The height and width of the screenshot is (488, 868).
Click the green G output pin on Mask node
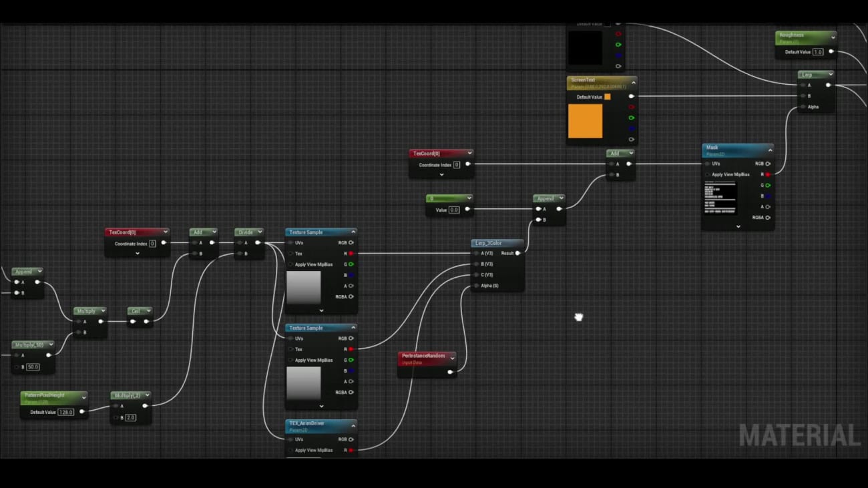767,186
